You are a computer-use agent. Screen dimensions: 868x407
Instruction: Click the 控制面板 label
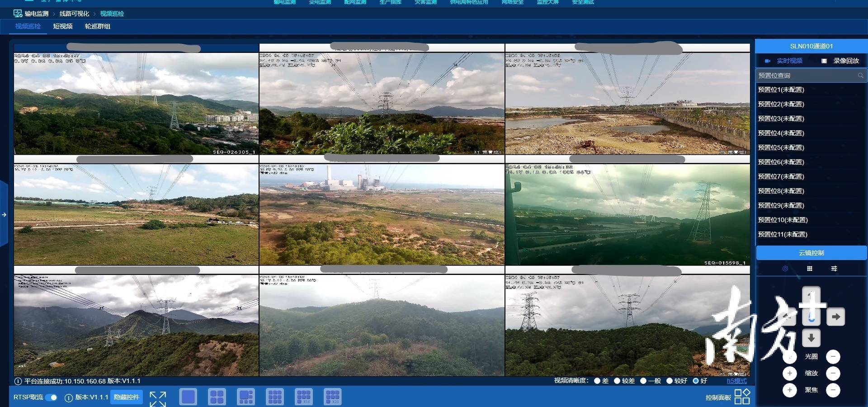point(718,398)
